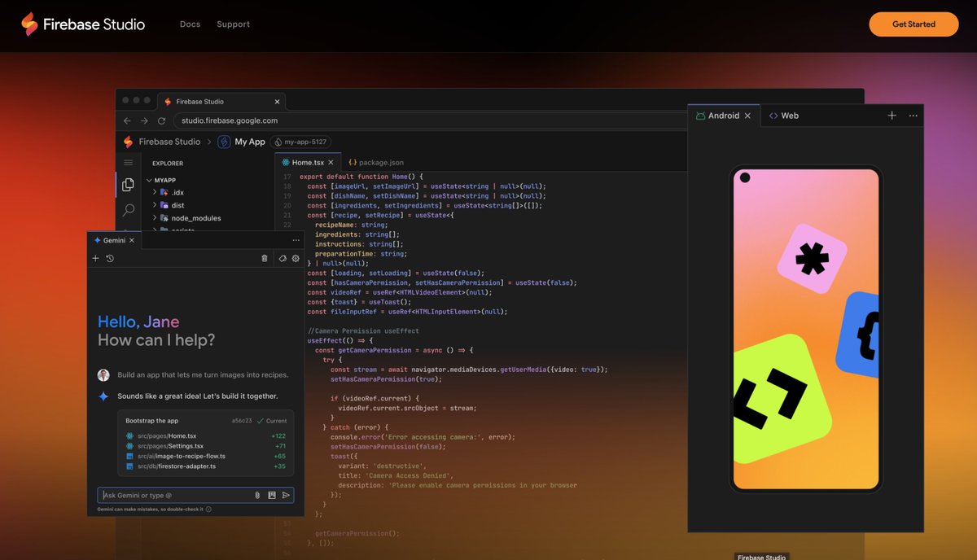Select the Home.tsx editor tab
This screenshot has width=977, height=560.
306,162
